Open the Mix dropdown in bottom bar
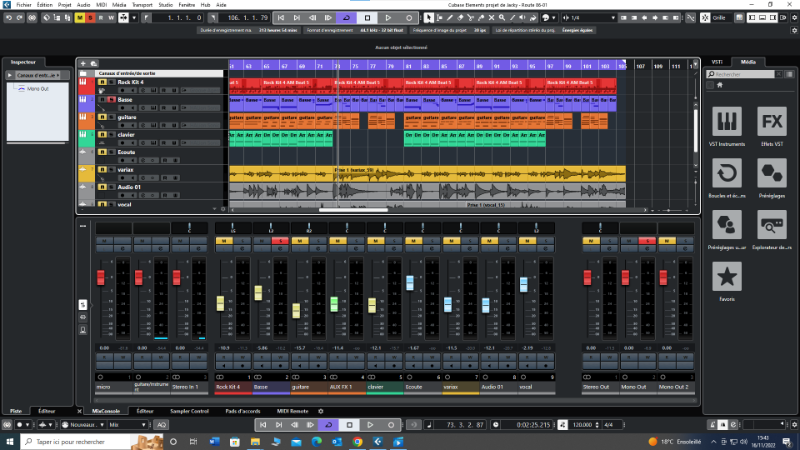This screenshot has width=800, height=450. (127, 424)
